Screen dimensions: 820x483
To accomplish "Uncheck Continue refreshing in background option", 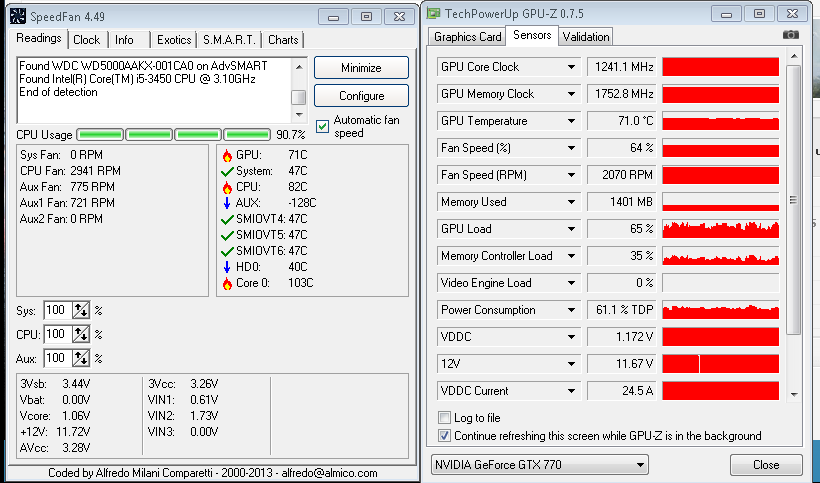I will [444, 435].
